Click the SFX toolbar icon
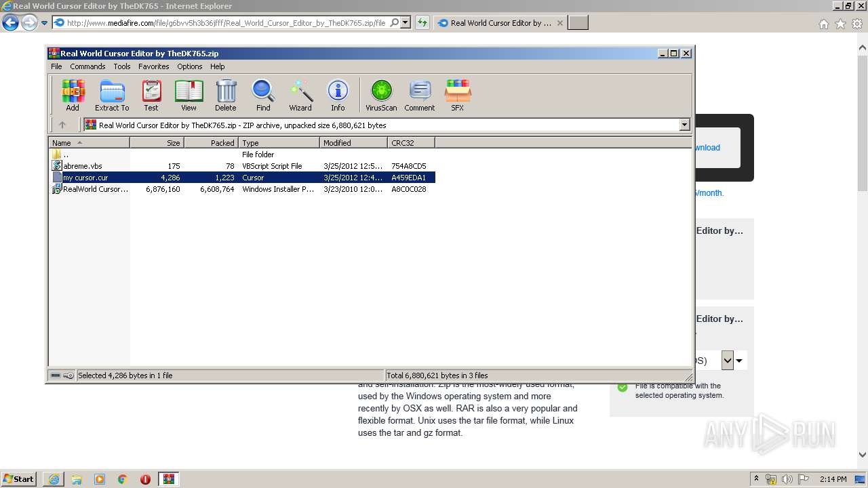 (x=458, y=95)
